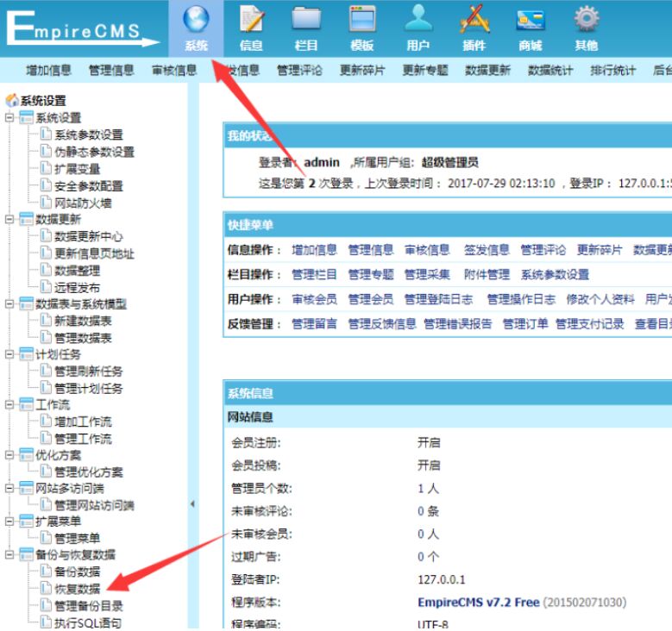
Task: Click 管理采集 quick menu link
Action: click(x=427, y=274)
